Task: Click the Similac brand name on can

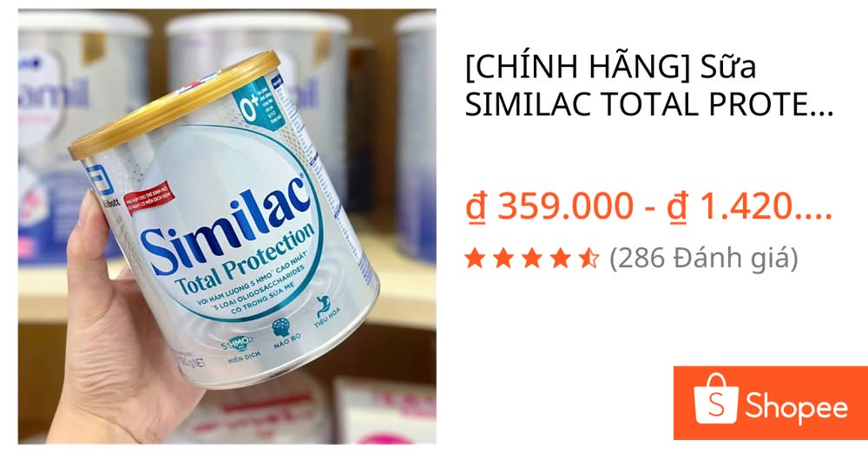Action: pos(226,226)
